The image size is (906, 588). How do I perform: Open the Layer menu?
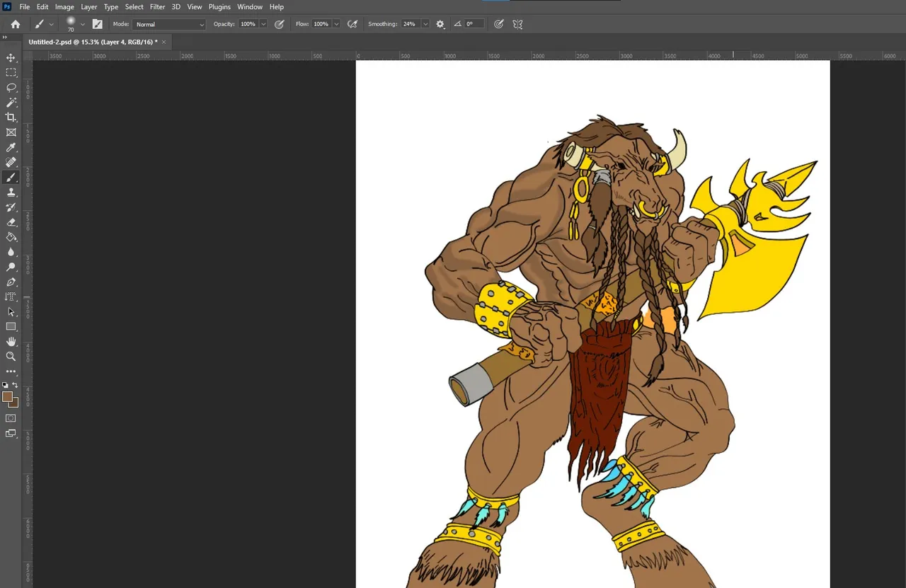pos(88,6)
